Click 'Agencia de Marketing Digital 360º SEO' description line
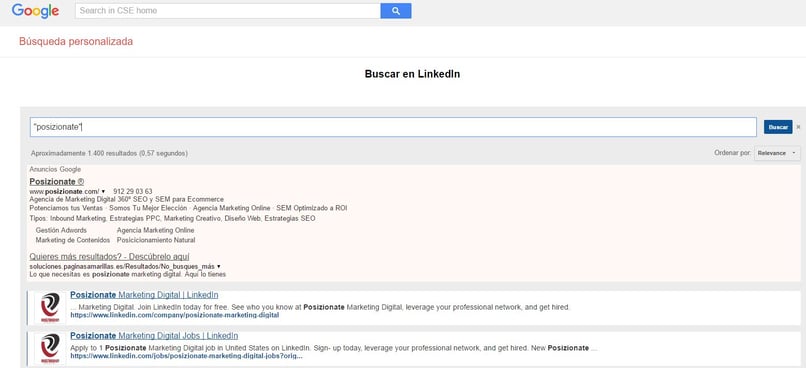 [x=126, y=199]
